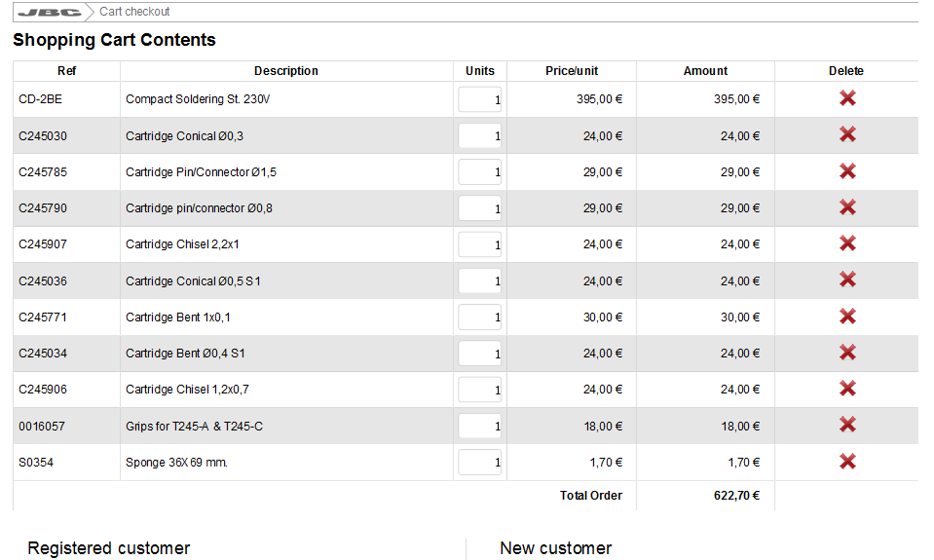Remove C245790 pin/connector Ø0,8 item
The height and width of the screenshot is (560, 934).
(x=847, y=207)
